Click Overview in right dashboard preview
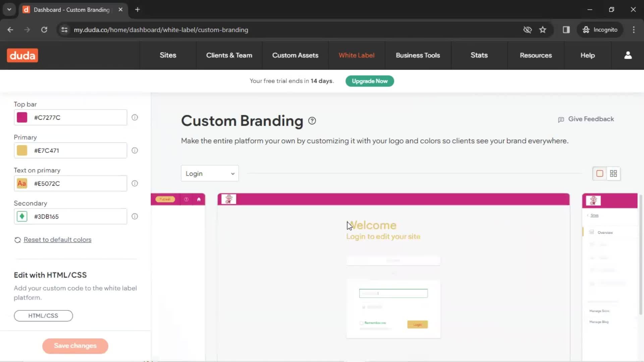The image size is (644, 362). [x=605, y=233]
